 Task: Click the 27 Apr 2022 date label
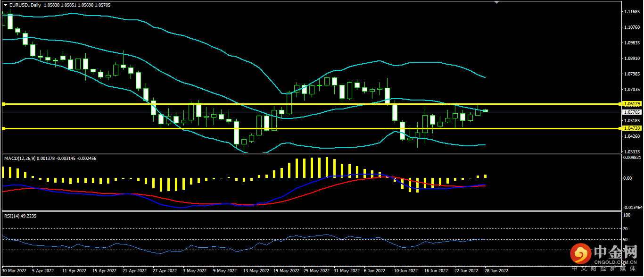[x=165, y=271]
